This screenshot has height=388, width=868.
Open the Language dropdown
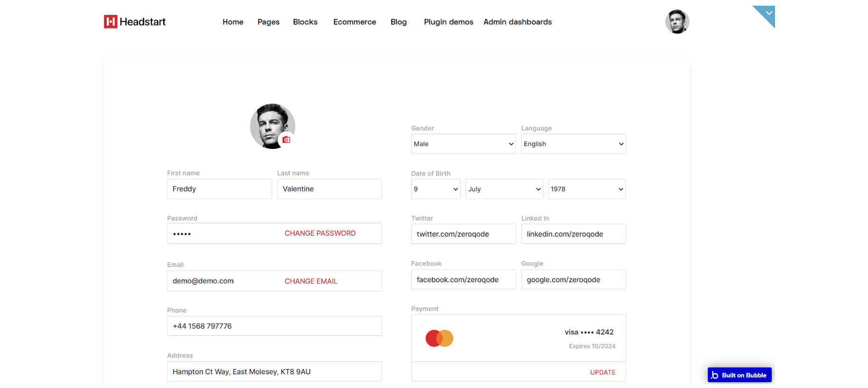[573, 144]
